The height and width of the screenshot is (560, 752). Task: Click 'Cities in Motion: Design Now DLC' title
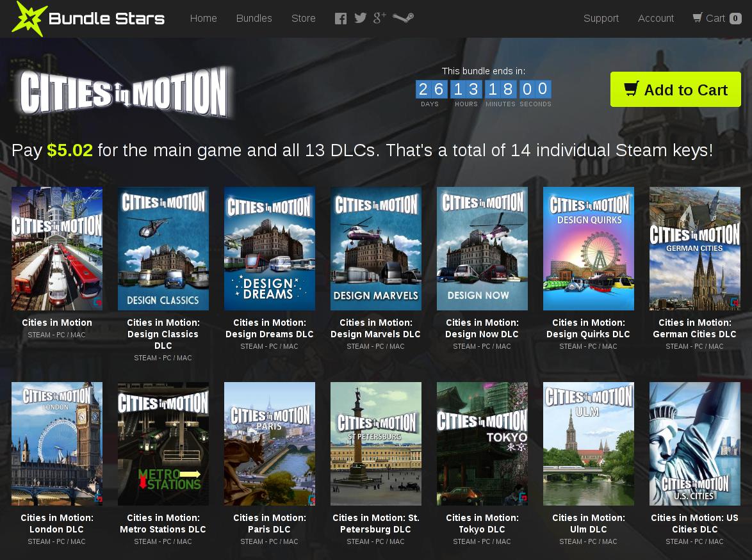click(x=482, y=328)
